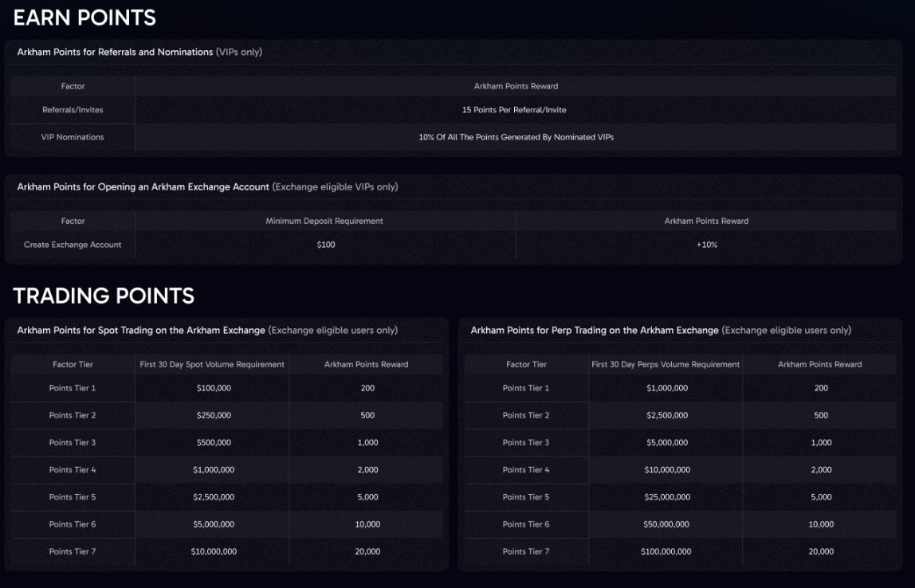The image size is (915, 588).
Task: Select spot volume $100,000 cell
Action: pyautogui.click(x=214, y=388)
